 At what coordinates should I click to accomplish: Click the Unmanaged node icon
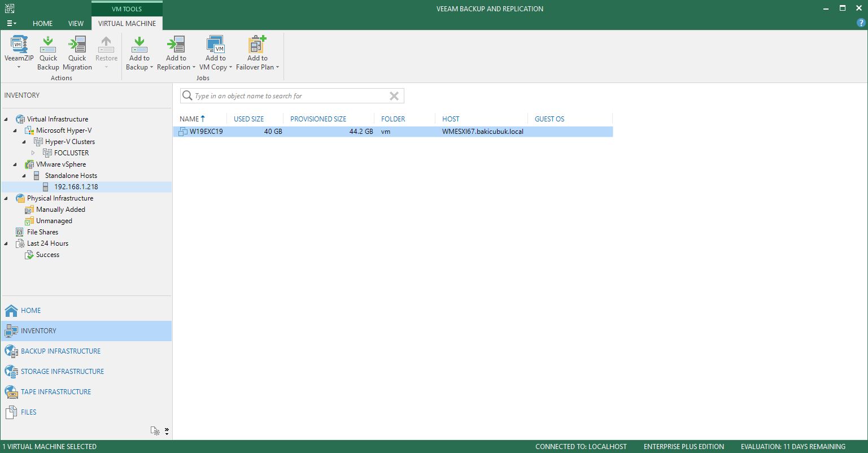click(x=29, y=221)
